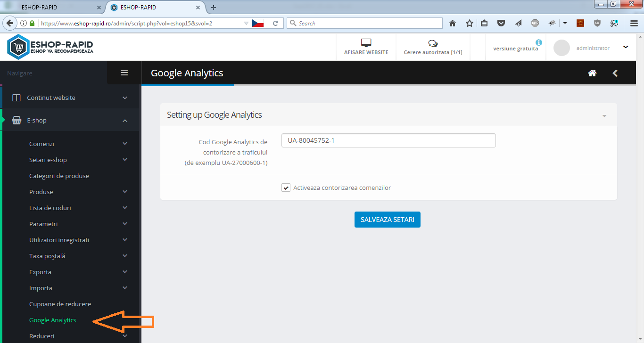Expand Taxa poștală submenu
The height and width of the screenshot is (343, 644).
[125, 256]
